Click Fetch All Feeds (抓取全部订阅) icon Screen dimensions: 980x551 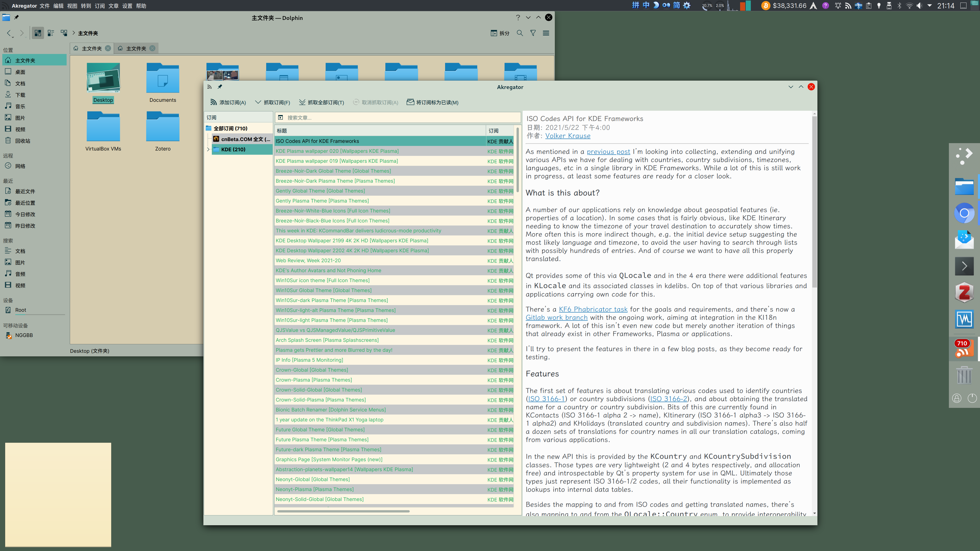coord(302,102)
